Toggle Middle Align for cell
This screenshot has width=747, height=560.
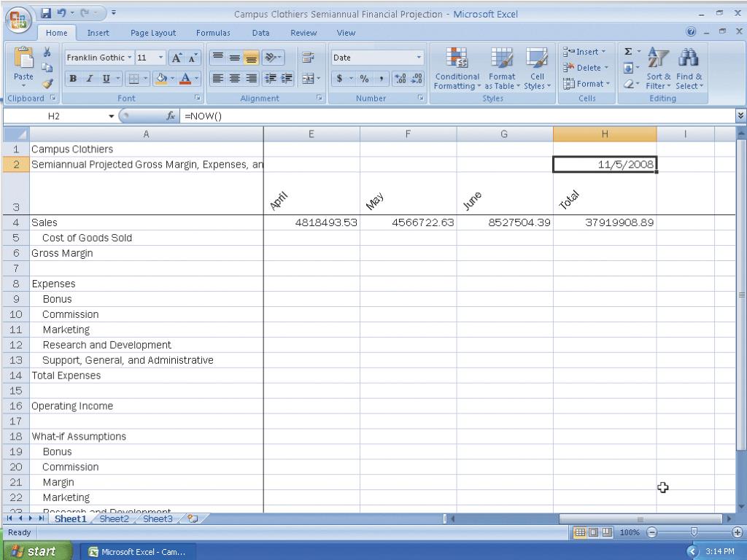[x=234, y=58]
